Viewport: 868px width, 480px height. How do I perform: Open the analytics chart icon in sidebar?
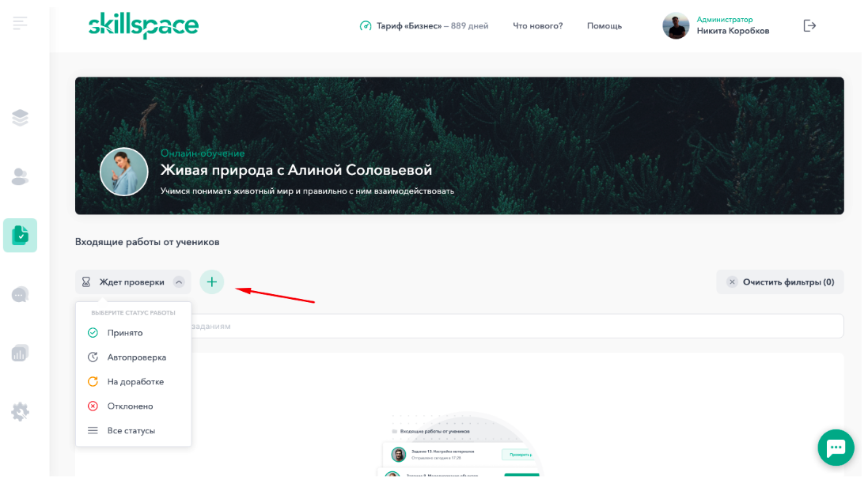20,353
